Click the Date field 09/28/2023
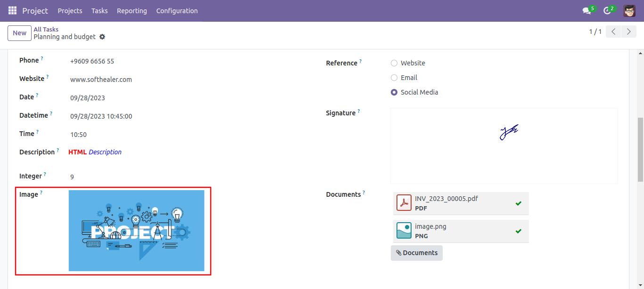The height and width of the screenshot is (289, 644). click(88, 98)
